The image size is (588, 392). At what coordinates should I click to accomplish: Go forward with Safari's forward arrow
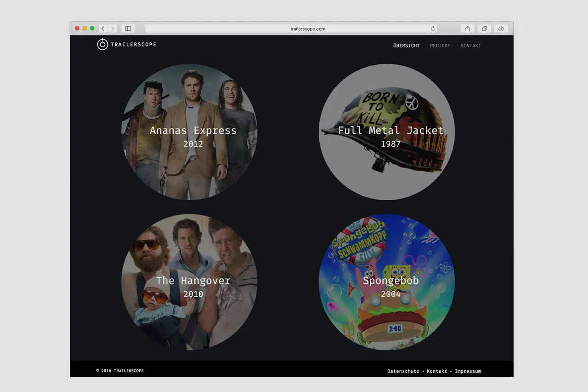[x=113, y=28]
